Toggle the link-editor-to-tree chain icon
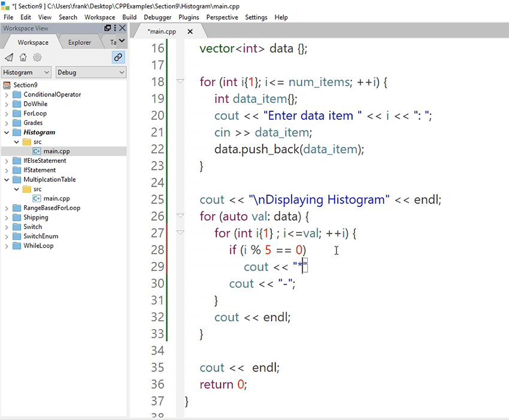509x420 pixels. tap(118, 57)
